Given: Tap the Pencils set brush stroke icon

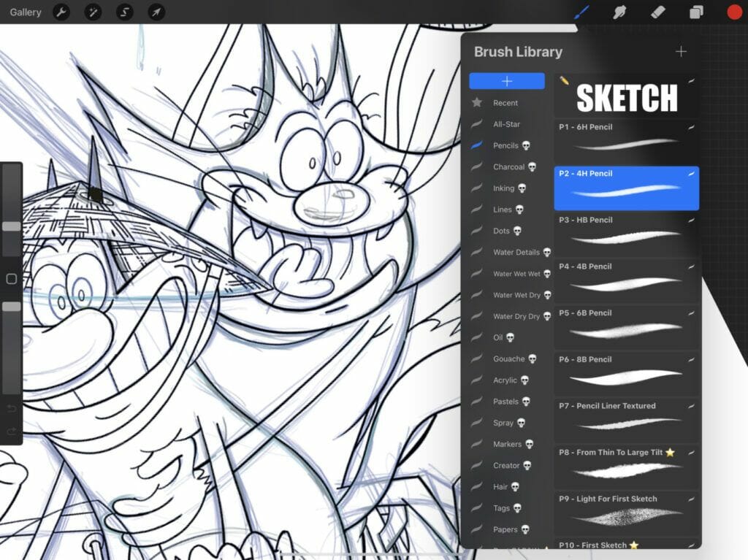Looking at the screenshot, I should 476,145.
